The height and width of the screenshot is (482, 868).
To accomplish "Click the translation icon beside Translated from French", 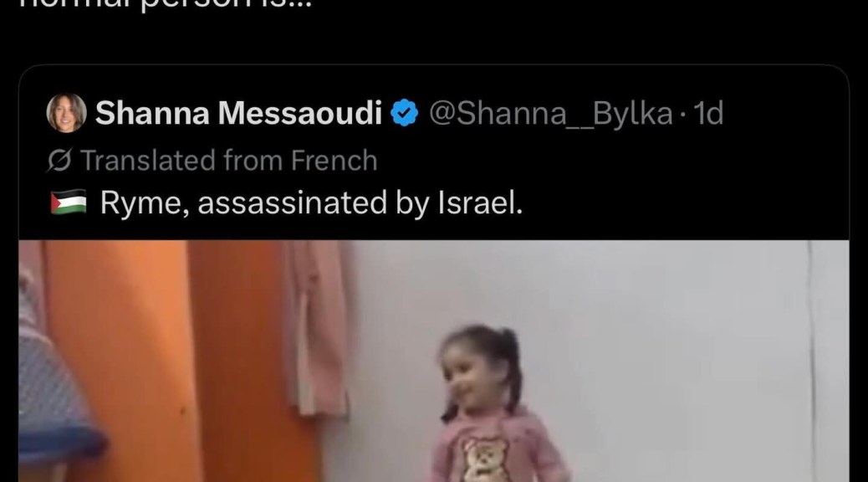I will pos(59,161).
